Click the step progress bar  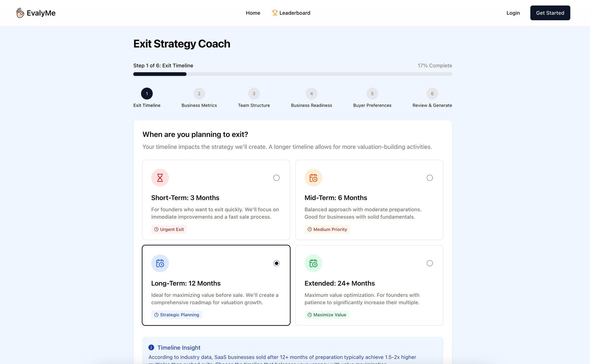293,74
